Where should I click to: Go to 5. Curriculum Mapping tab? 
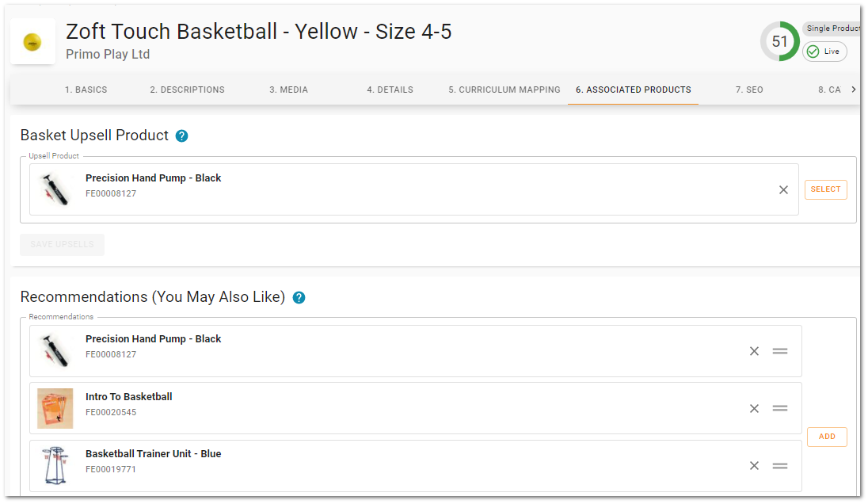(504, 90)
